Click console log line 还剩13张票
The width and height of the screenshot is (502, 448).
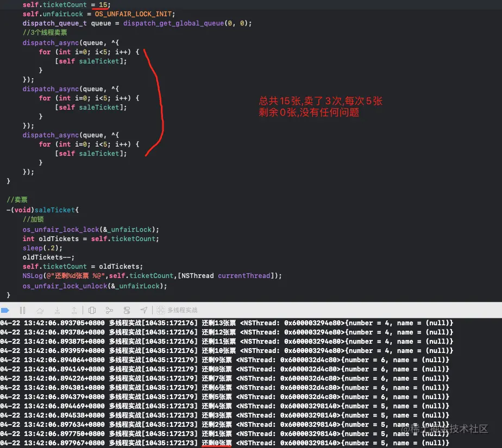(227, 323)
